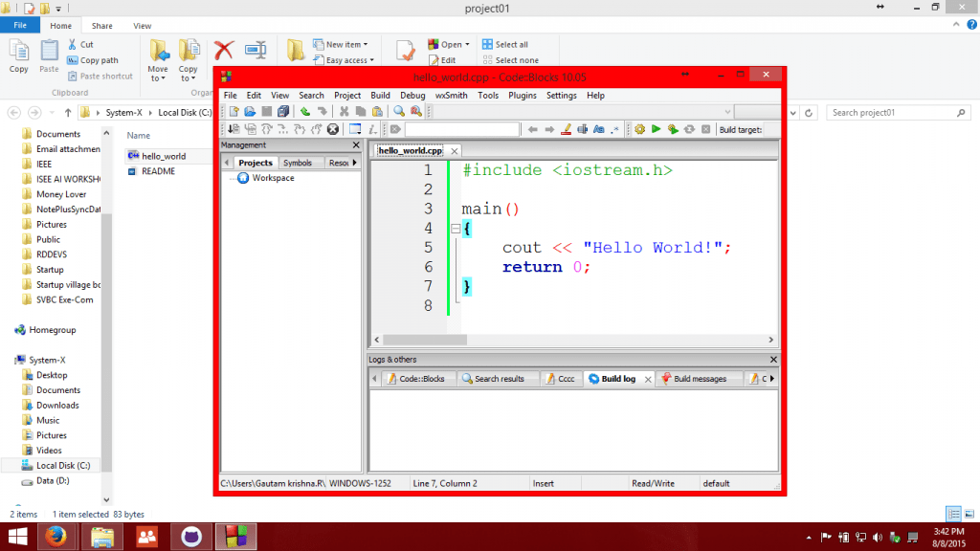980x551 pixels.
Task: Open the Plugins menu
Action: click(x=523, y=96)
